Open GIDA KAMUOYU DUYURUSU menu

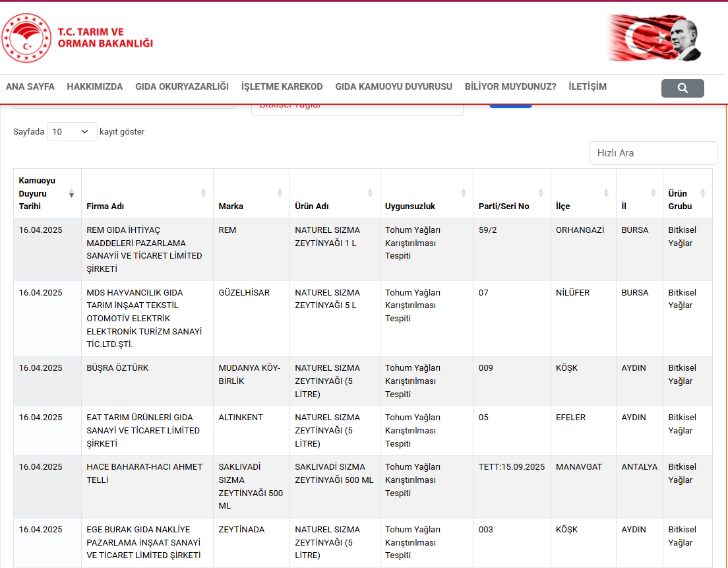coord(394,87)
